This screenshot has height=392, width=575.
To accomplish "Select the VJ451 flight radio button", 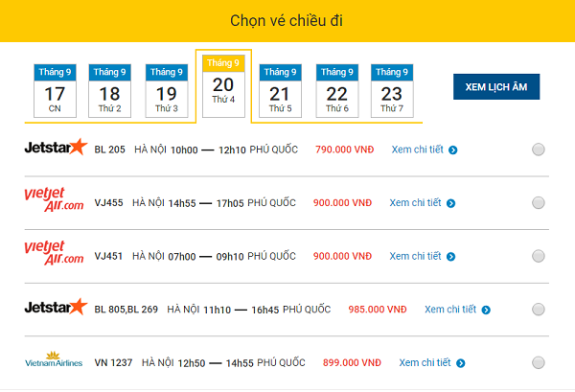I will tap(539, 256).
